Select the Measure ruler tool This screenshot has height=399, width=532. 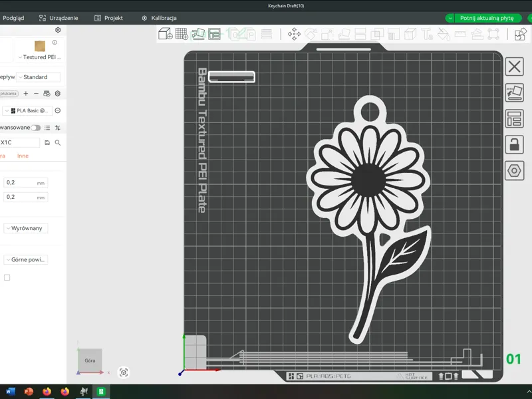pos(460,34)
